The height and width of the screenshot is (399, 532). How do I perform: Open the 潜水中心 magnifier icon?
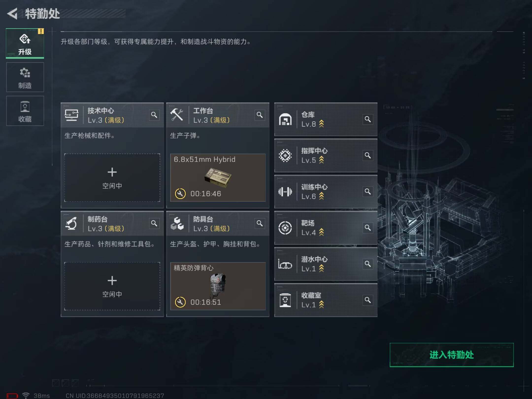click(x=368, y=264)
